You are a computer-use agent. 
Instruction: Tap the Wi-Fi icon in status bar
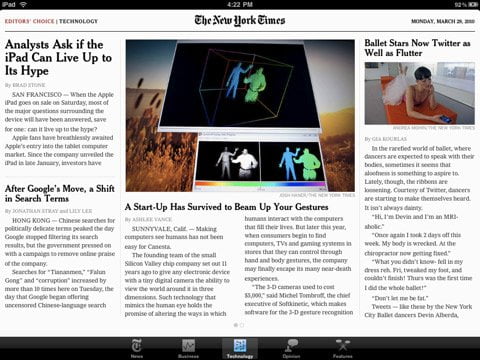[x=23, y=4]
